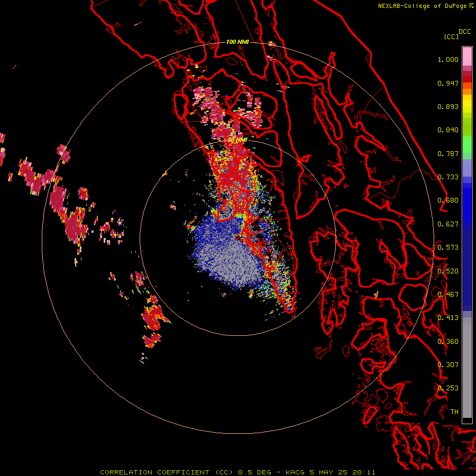The width and height of the screenshot is (476, 476).
Task: Select the 0.680 legend value
Action: pos(448,200)
